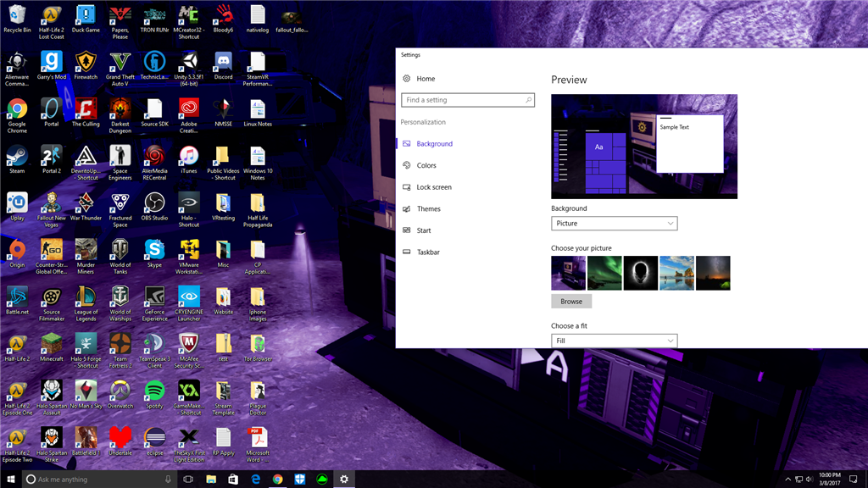Select the eclipse desktop icon
This screenshot has height=488, width=868.
tap(154, 442)
